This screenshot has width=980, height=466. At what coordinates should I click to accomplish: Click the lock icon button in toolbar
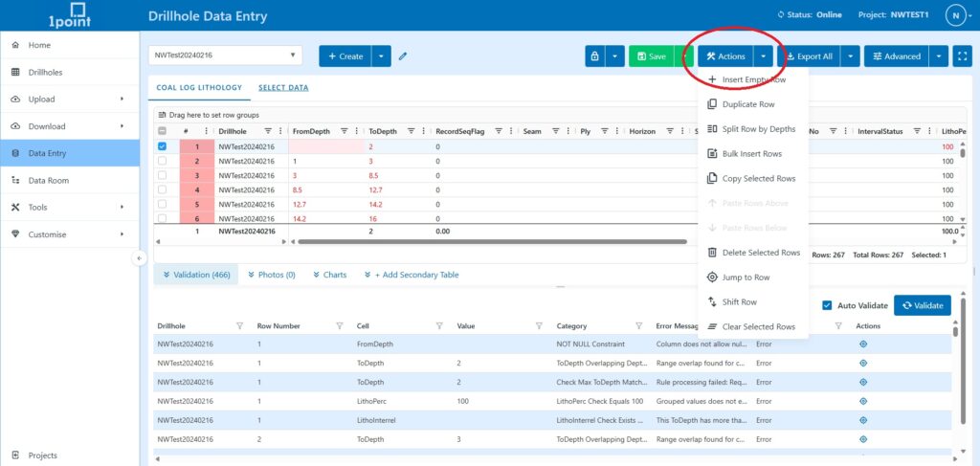[x=595, y=56]
